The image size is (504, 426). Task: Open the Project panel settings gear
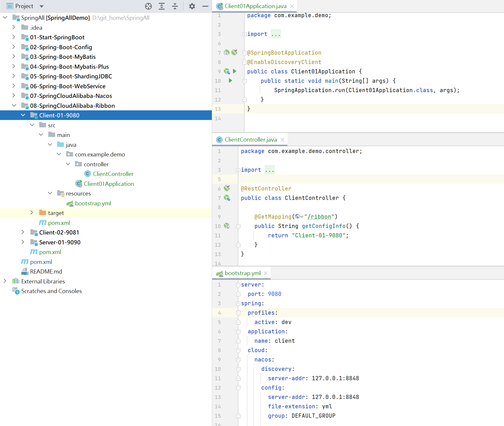pyautogui.click(x=192, y=6)
